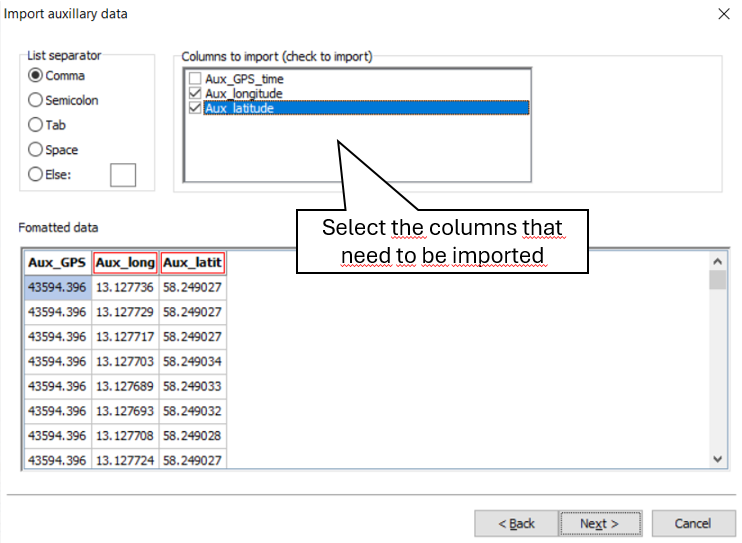Select first row cell 43594.396
This screenshot has height=543, width=742.
[x=58, y=287]
